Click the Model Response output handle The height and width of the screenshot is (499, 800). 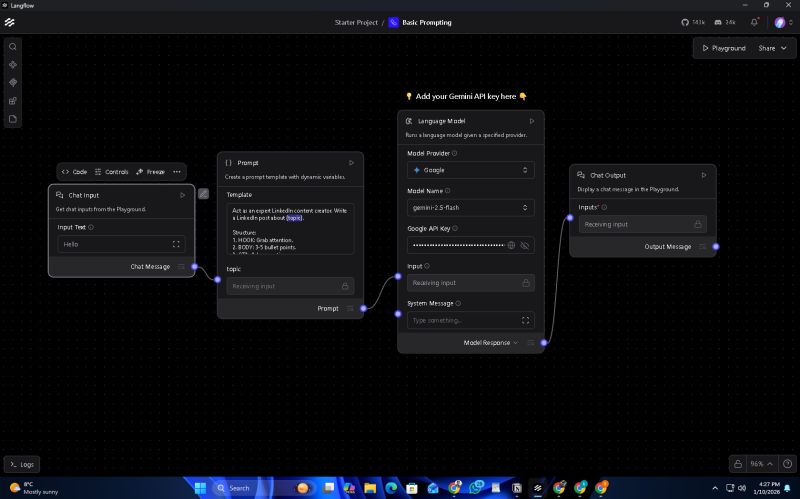click(x=544, y=343)
